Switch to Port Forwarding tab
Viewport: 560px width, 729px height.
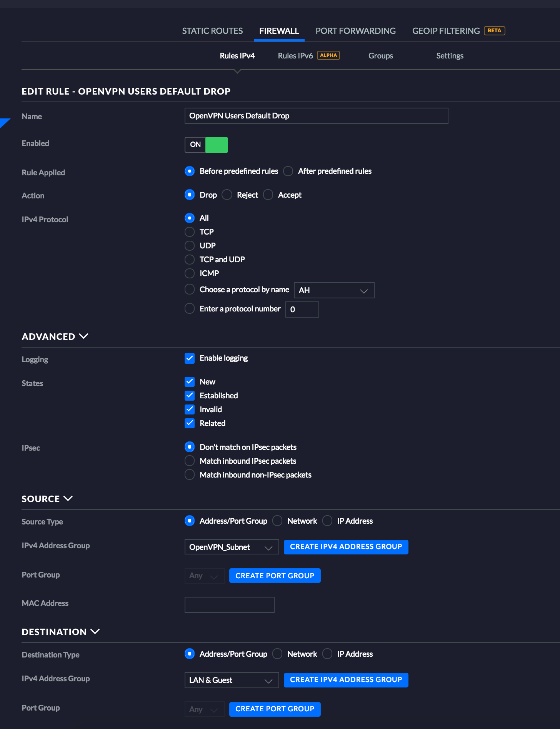pyautogui.click(x=355, y=31)
